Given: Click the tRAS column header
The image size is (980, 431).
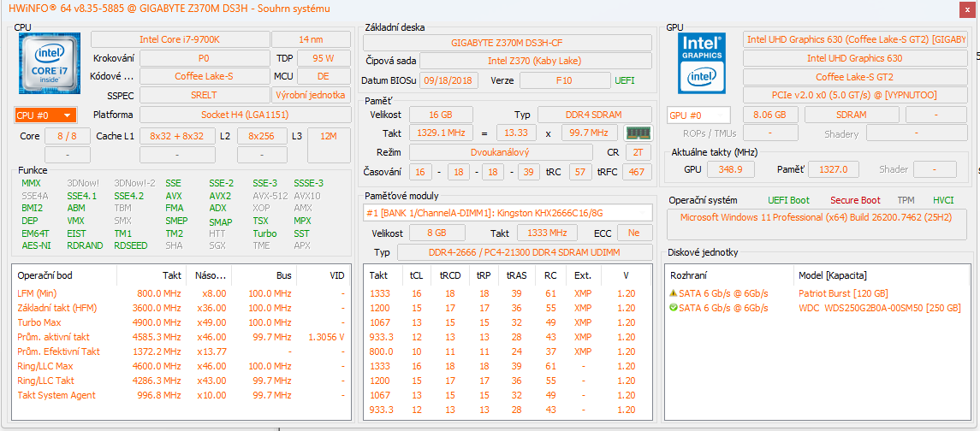Looking at the screenshot, I should (x=516, y=275).
